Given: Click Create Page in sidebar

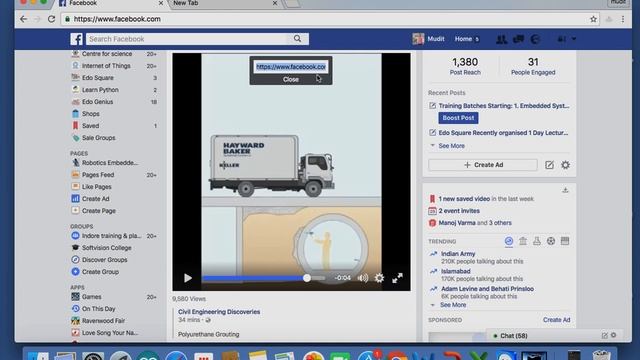Looking at the screenshot, I should click(x=99, y=211).
